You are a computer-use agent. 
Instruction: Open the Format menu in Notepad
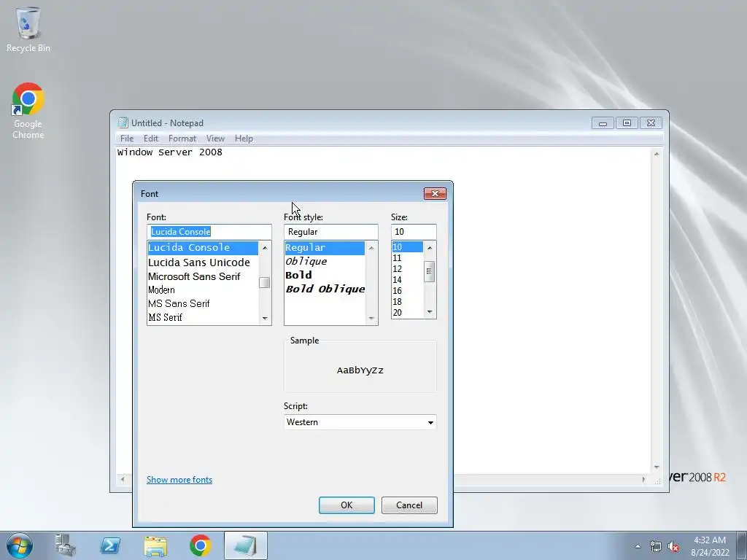coord(182,139)
